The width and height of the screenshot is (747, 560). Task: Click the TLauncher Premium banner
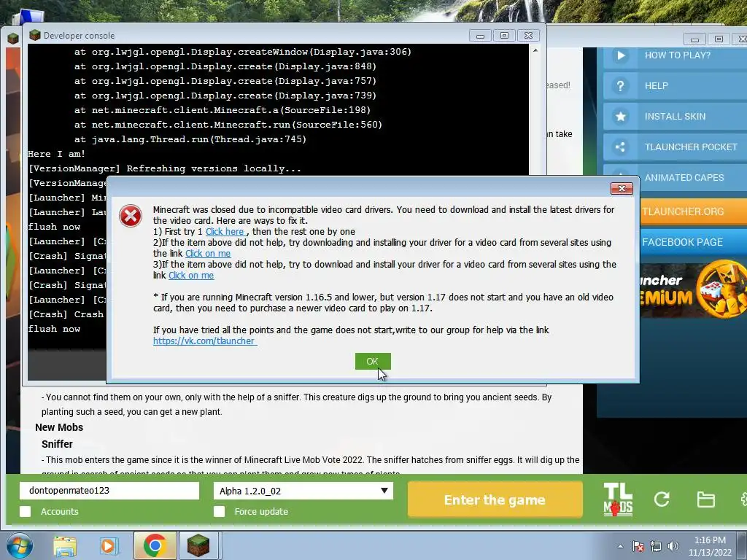[694, 289]
